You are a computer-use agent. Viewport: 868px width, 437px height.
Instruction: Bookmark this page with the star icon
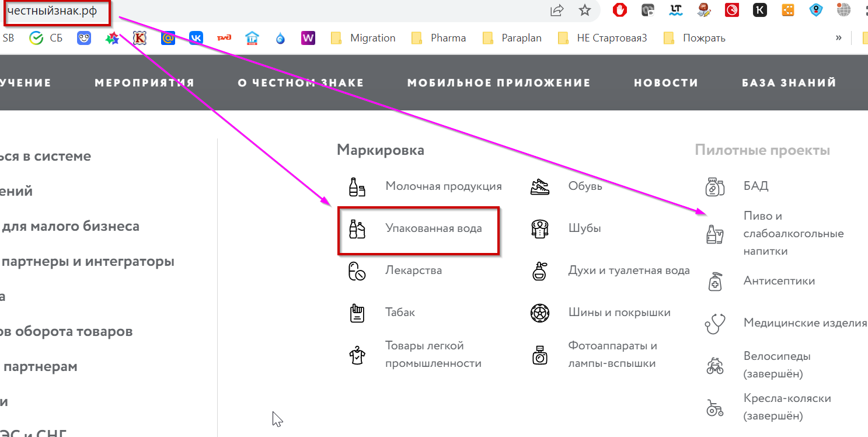(x=584, y=11)
